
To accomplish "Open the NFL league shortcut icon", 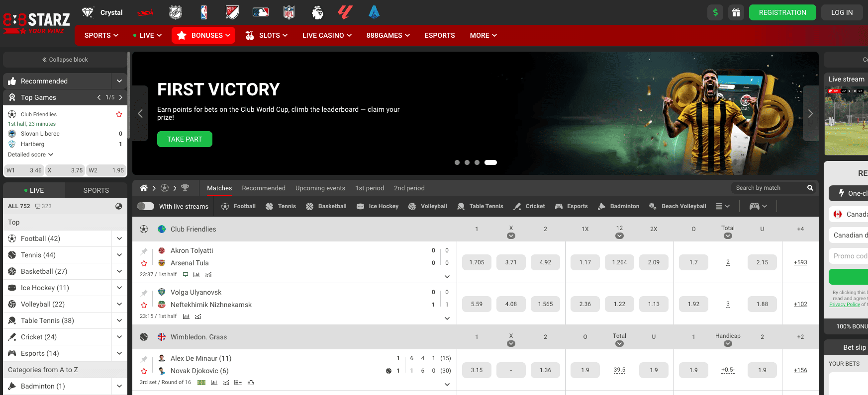I will [x=289, y=12].
